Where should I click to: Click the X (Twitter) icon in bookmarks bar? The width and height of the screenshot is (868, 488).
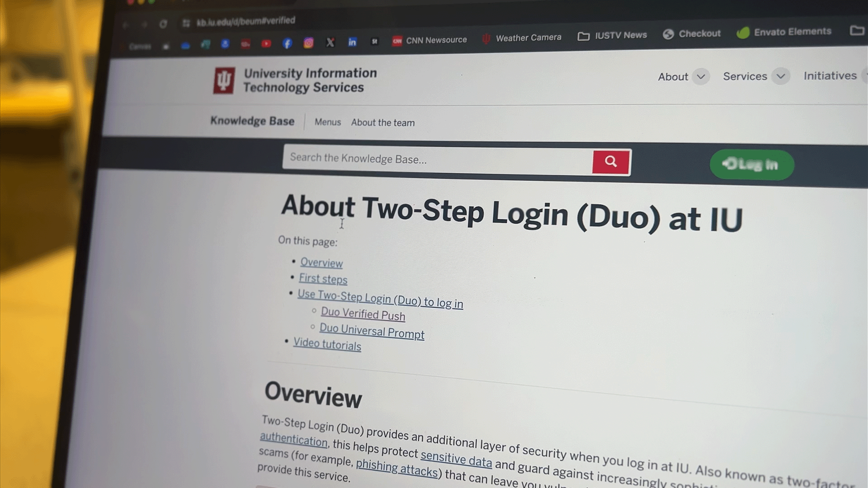(x=330, y=43)
